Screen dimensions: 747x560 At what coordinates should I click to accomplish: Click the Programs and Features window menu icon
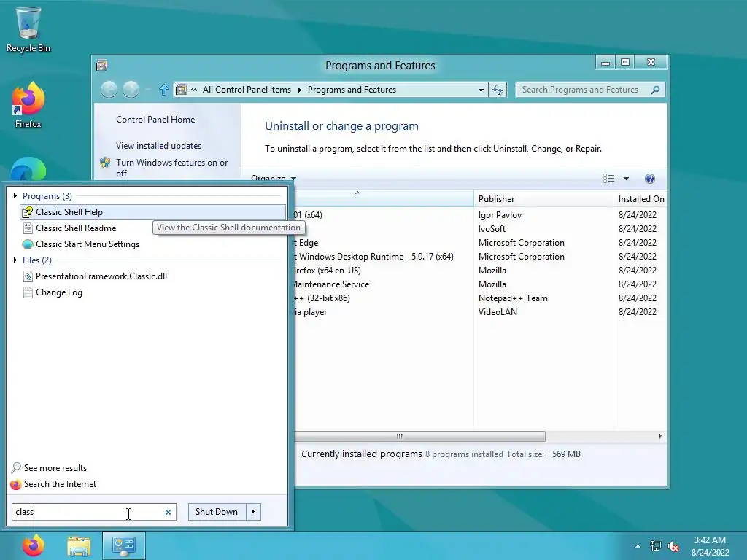(101, 65)
